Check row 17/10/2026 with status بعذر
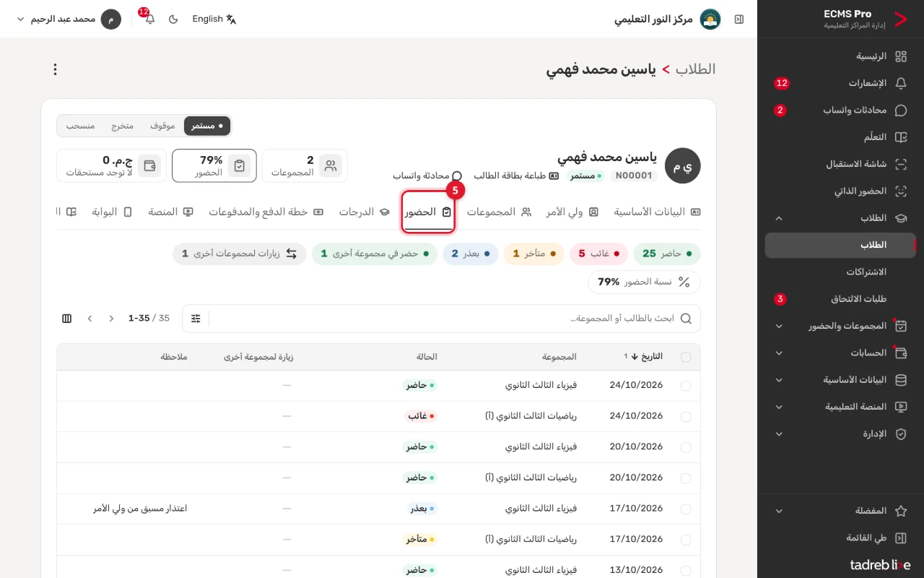The image size is (924, 578). pyautogui.click(x=686, y=509)
